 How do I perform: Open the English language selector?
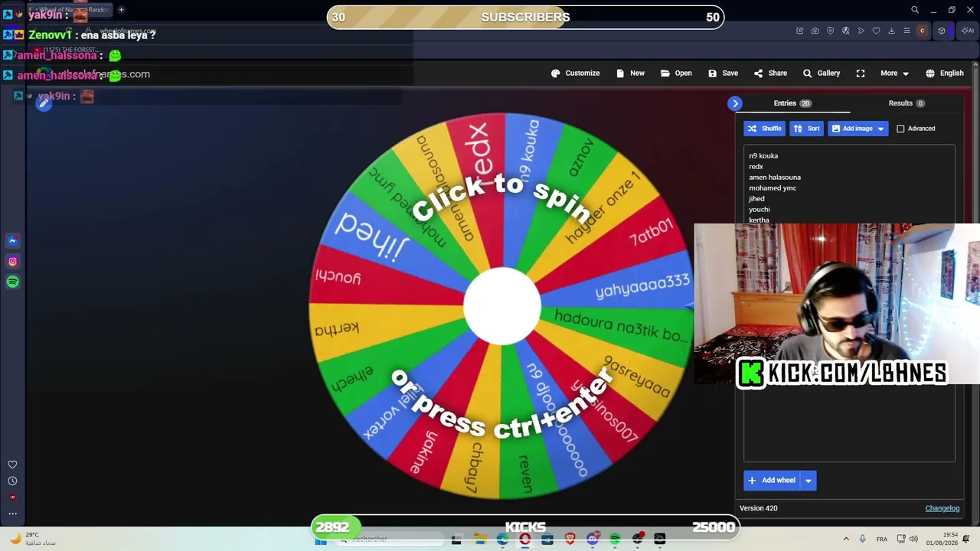point(945,73)
